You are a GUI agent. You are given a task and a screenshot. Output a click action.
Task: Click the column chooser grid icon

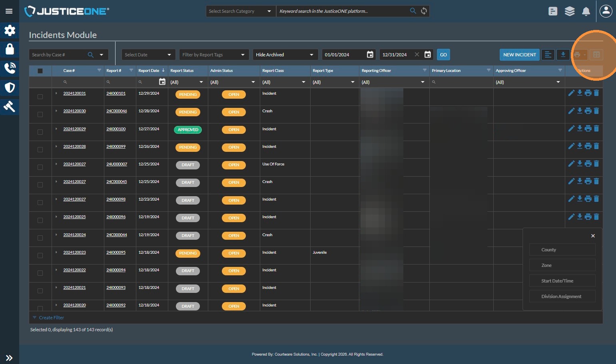[x=596, y=55]
